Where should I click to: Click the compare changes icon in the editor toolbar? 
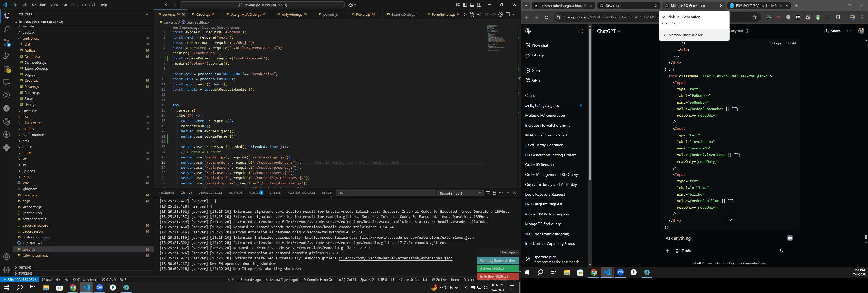tap(472, 14)
